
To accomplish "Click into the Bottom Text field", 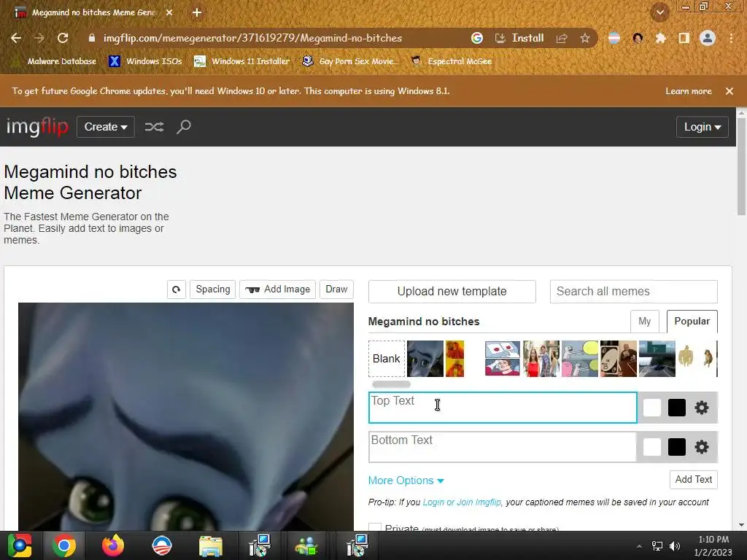I will 503,447.
